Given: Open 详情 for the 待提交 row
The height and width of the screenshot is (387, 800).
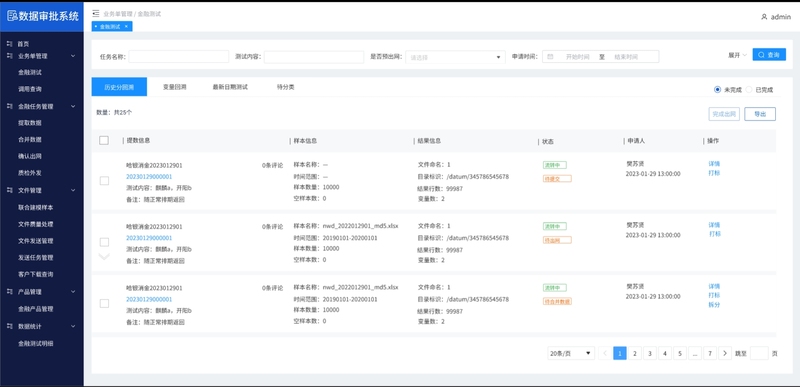Looking at the screenshot, I should (x=714, y=164).
